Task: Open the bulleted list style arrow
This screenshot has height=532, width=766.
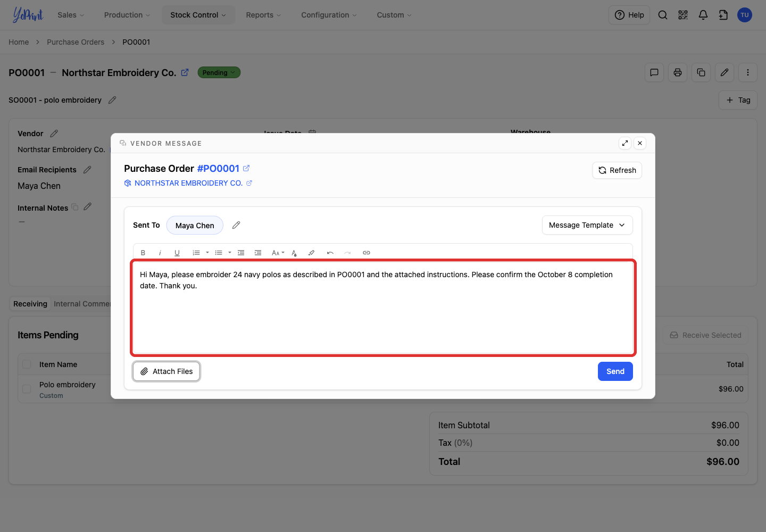Action: coord(230,253)
